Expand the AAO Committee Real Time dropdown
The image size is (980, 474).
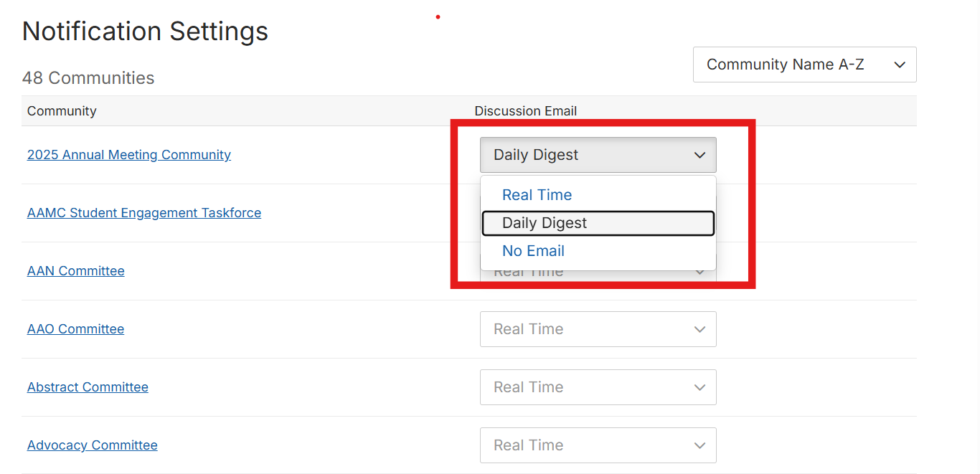click(598, 329)
